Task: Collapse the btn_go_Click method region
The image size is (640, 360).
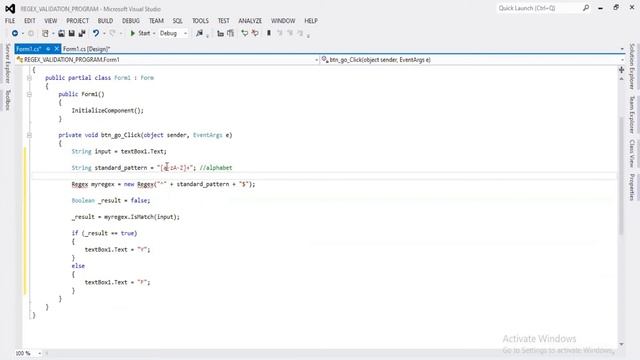Action: [x=29, y=135]
